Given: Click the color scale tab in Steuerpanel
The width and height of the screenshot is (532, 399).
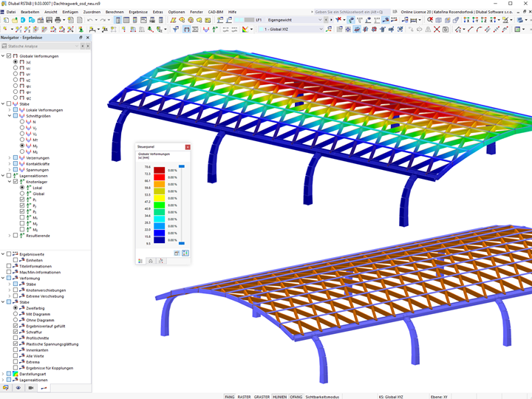Looking at the screenshot, I should (140, 261).
